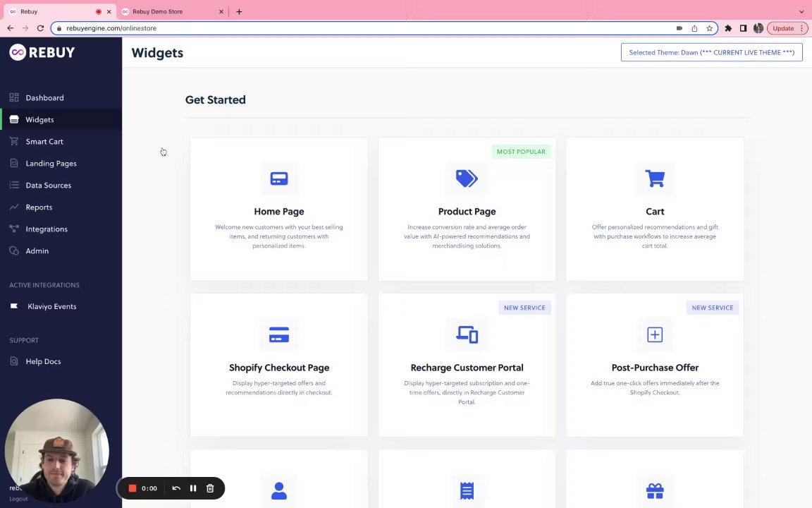Viewport: 812px width, 508px height.
Task: Click the camera icon in address bar
Action: pos(679,28)
